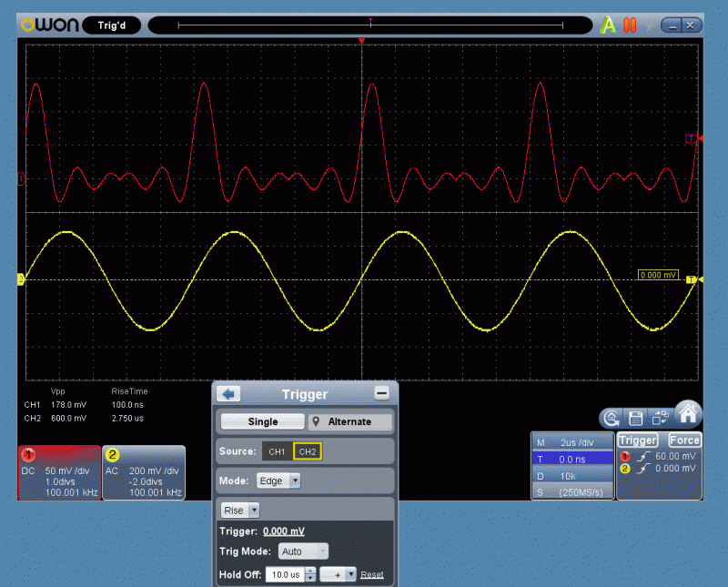Click the back arrow in Trigger panel
728x587 pixels.
(228, 394)
